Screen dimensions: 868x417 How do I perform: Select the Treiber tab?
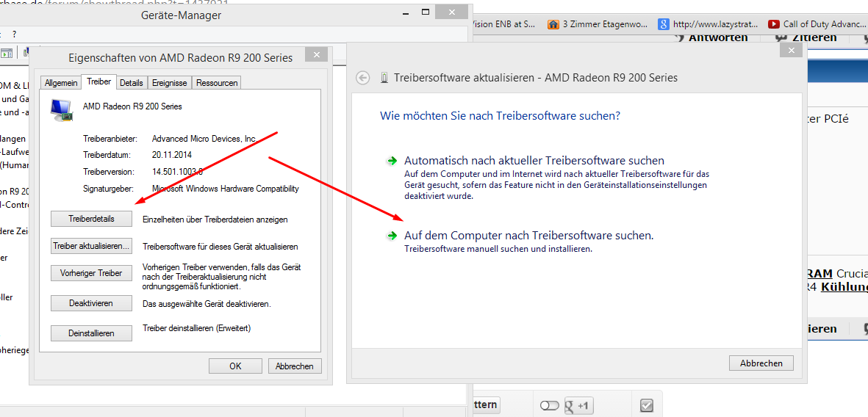[x=98, y=81]
